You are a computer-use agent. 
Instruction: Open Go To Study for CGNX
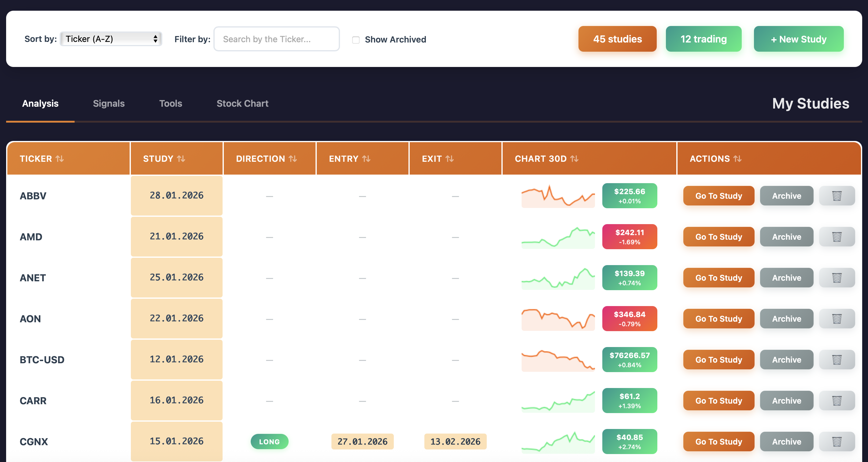point(719,442)
